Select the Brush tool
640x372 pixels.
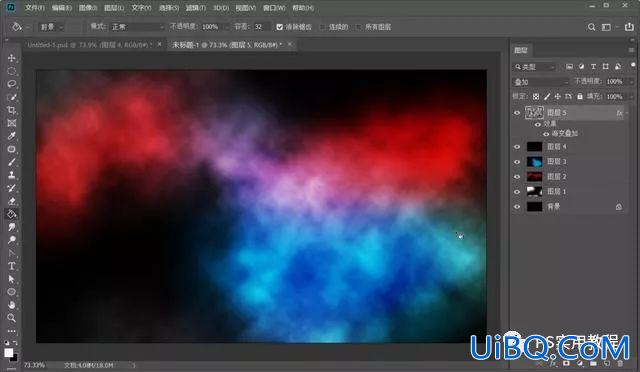[x=11, y=162]
